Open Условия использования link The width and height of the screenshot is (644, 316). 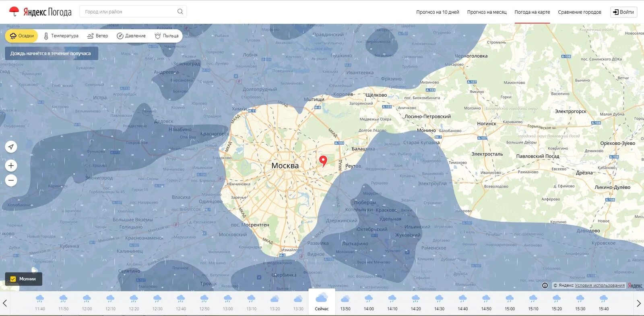coord(600,285)
